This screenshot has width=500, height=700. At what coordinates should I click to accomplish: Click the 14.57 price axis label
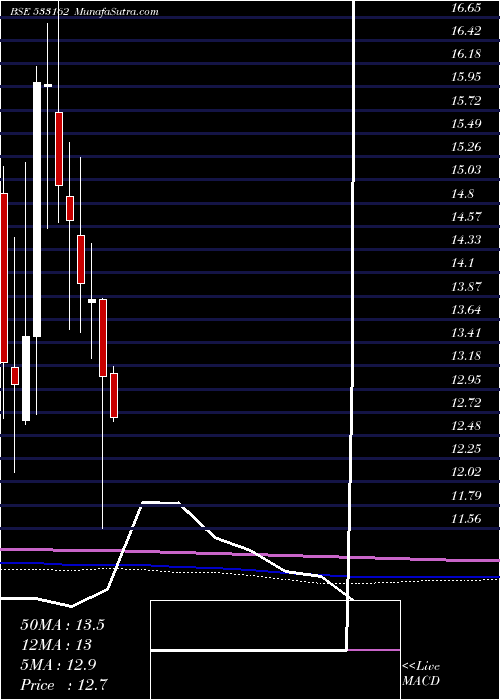pyautogui.click(x=466, y=217)
